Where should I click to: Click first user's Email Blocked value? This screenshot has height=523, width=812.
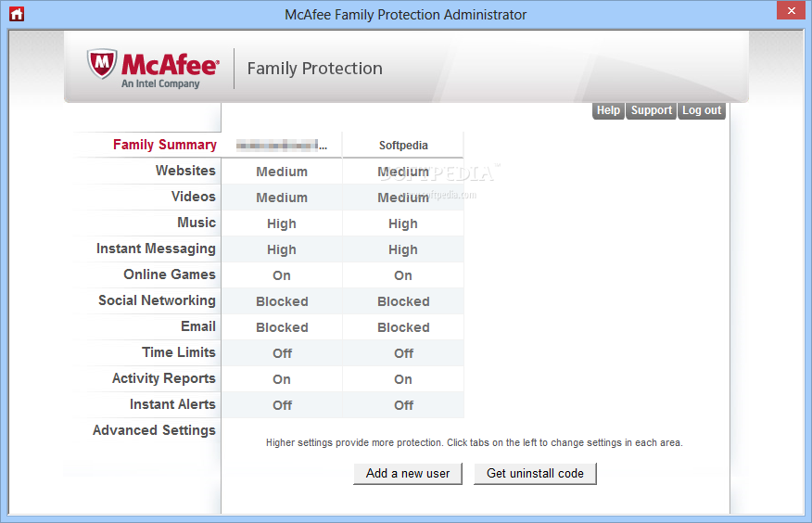pos(282,327)
